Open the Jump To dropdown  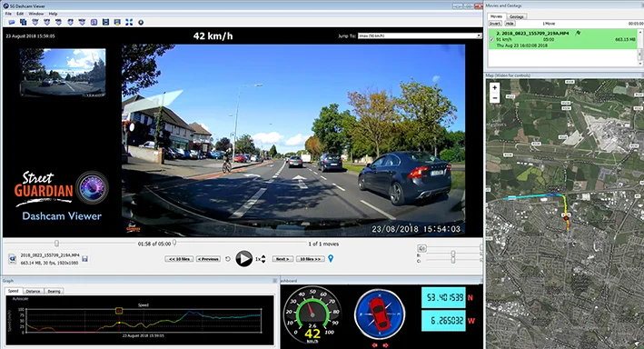(420, 35)
